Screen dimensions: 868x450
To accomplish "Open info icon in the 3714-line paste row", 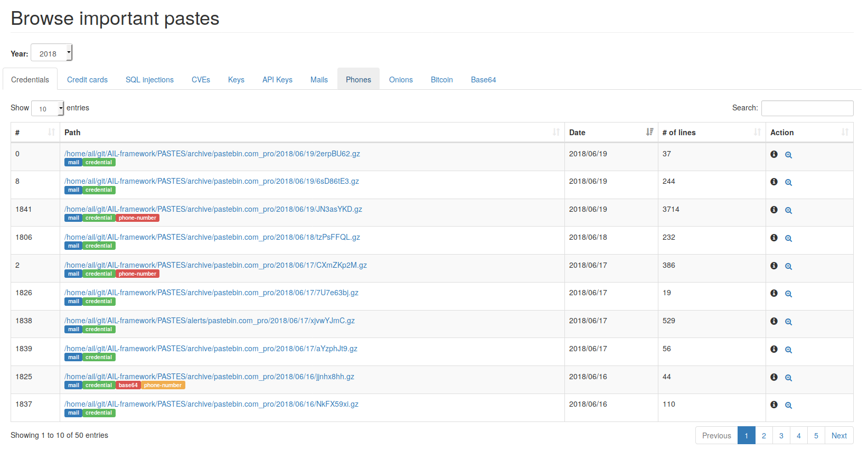I will click(x=773, y=210).
